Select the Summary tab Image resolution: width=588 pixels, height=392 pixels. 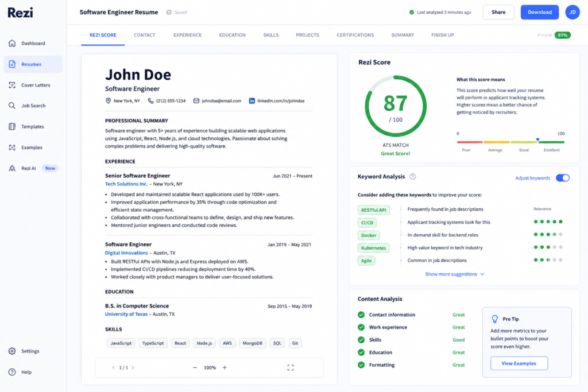[403, 35]
